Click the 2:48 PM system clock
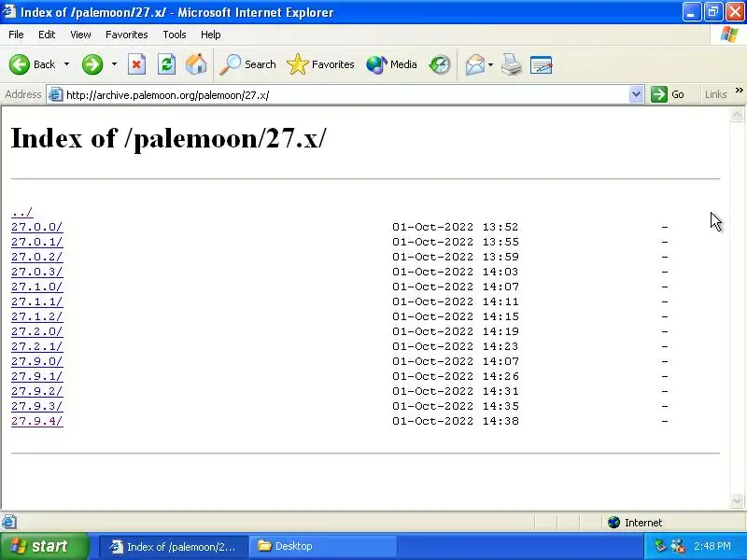The width and height of the screenshot is (747, 560). pyautogui.click(x=712, y=546)
